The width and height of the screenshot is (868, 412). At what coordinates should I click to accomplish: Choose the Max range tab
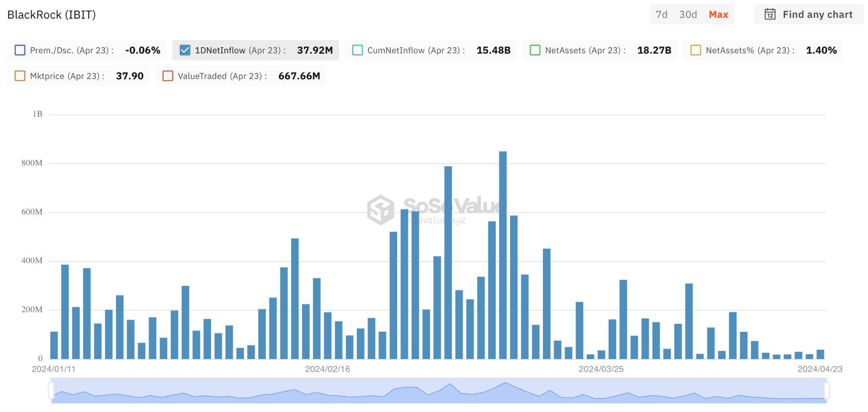[x=718, y=14]
